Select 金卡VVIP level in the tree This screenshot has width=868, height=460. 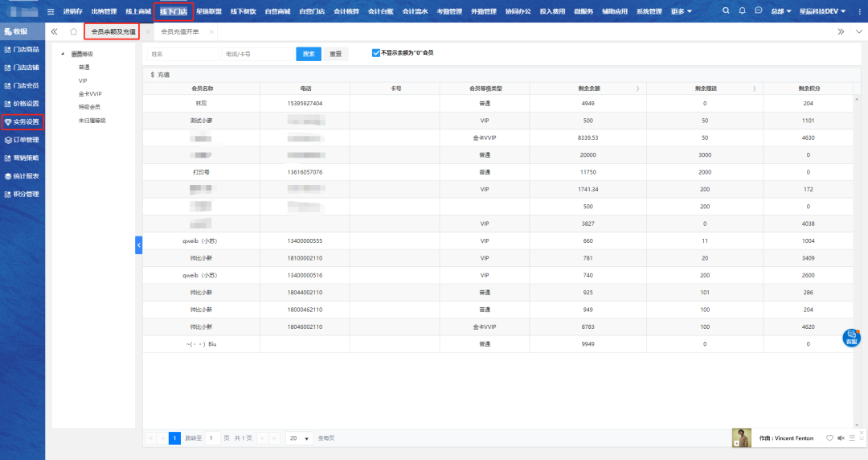pos(90,94)
